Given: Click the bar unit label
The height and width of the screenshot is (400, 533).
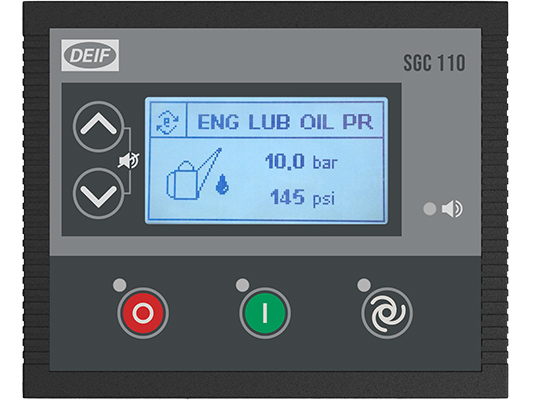Looking at the screenshot, I should click(x=325, y=162).
